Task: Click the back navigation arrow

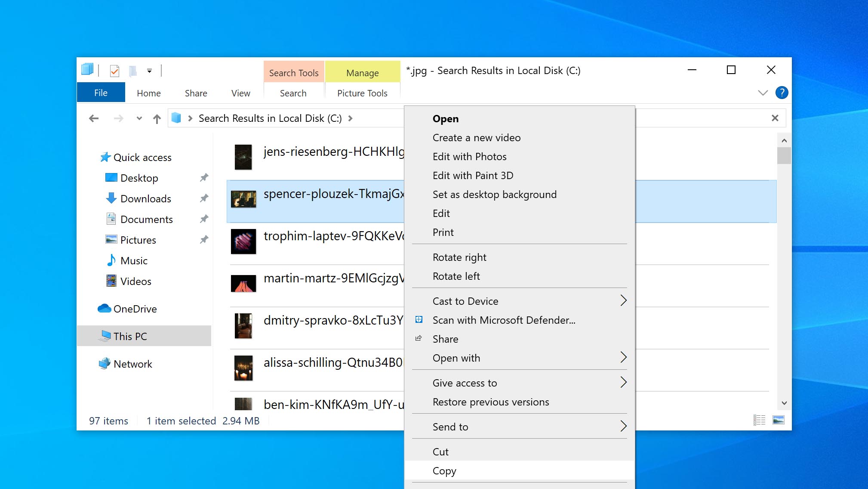Action: (x=93, y=118)
